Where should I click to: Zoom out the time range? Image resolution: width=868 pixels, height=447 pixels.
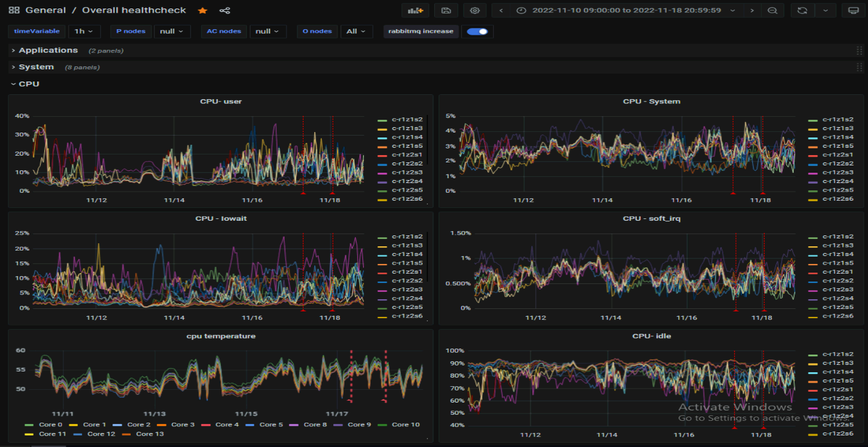tap(772, 10)
